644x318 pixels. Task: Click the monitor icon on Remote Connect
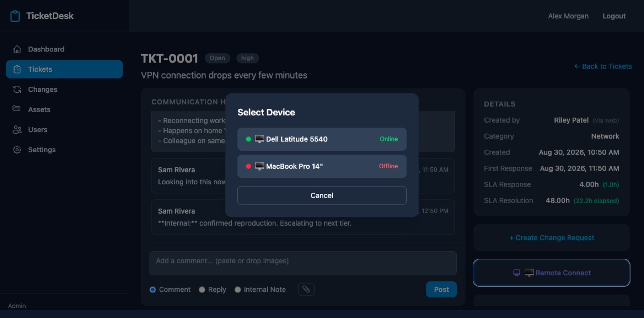click(x=517, y=273)
